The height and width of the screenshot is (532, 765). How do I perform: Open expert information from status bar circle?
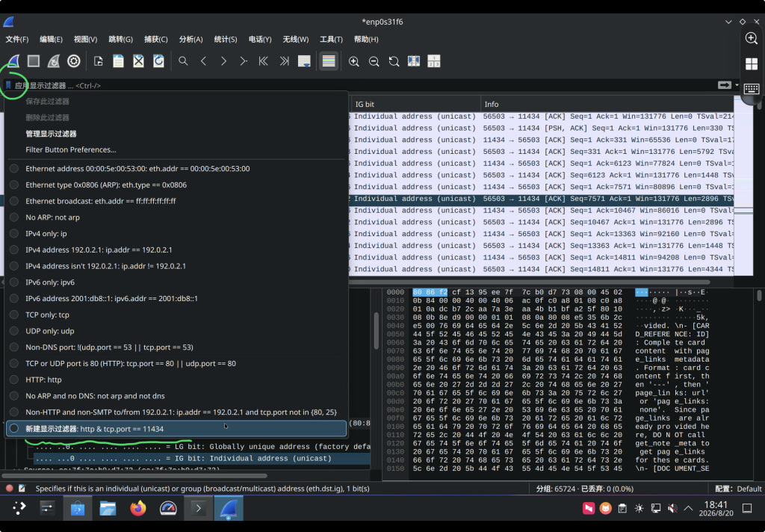click(x=9, y=488)
